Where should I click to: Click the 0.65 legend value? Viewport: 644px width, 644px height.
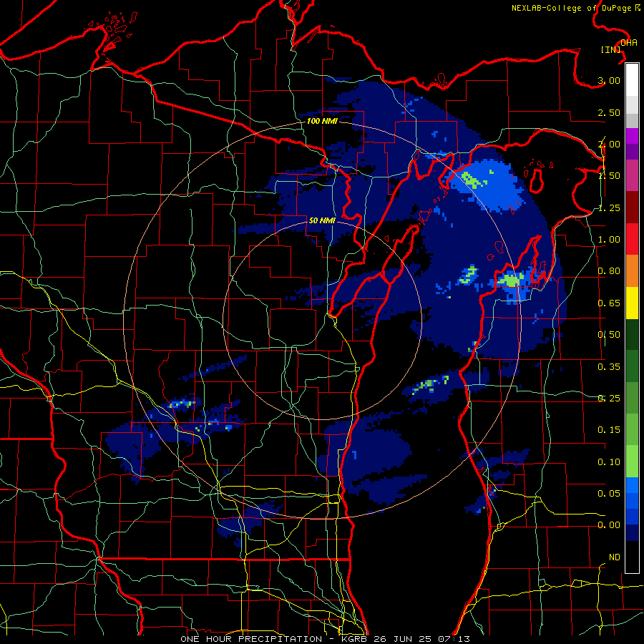pos(609,303)
